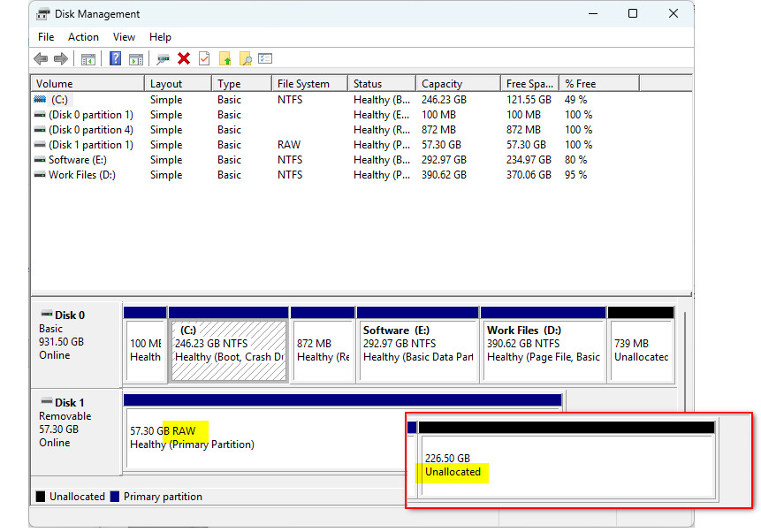Open the Help question mark icon
This screenshot has height=532, width=761.
click(x=115, y=58)
